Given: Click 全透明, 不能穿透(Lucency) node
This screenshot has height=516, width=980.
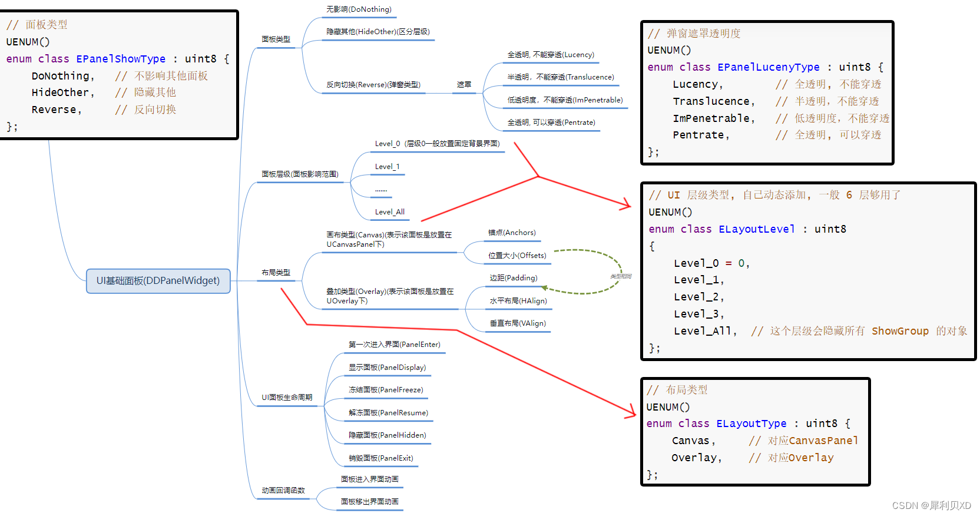Looking at the screenshot, I should [551, 55].
